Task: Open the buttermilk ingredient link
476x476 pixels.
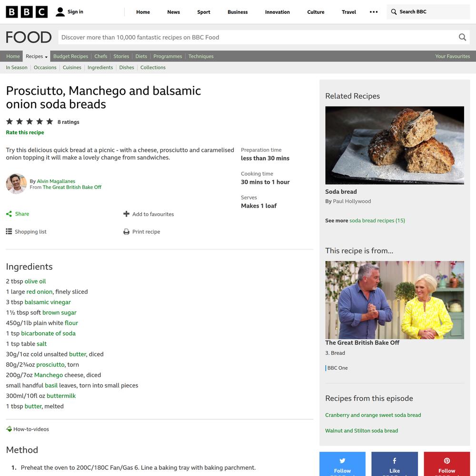Action: coord(61,396)
